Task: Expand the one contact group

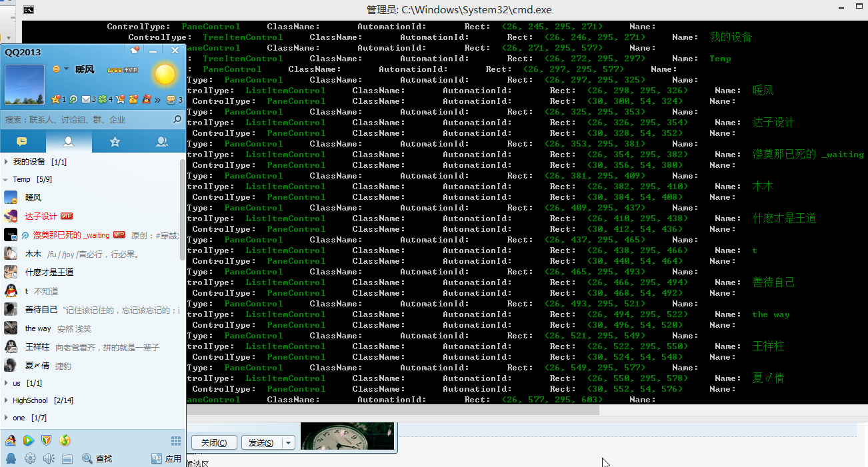Action: point(7,418)
